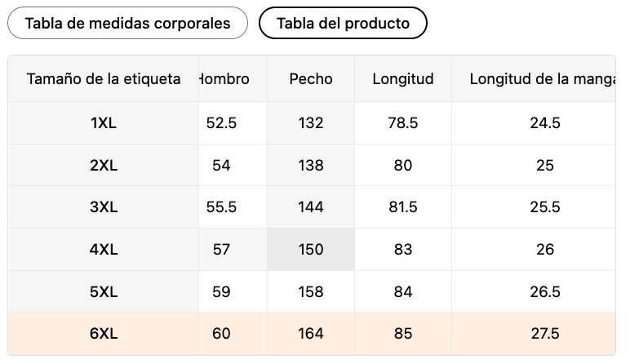Click the Pecho column header
This screenshot has width=630, height=364.
click(x=311, y=78)
